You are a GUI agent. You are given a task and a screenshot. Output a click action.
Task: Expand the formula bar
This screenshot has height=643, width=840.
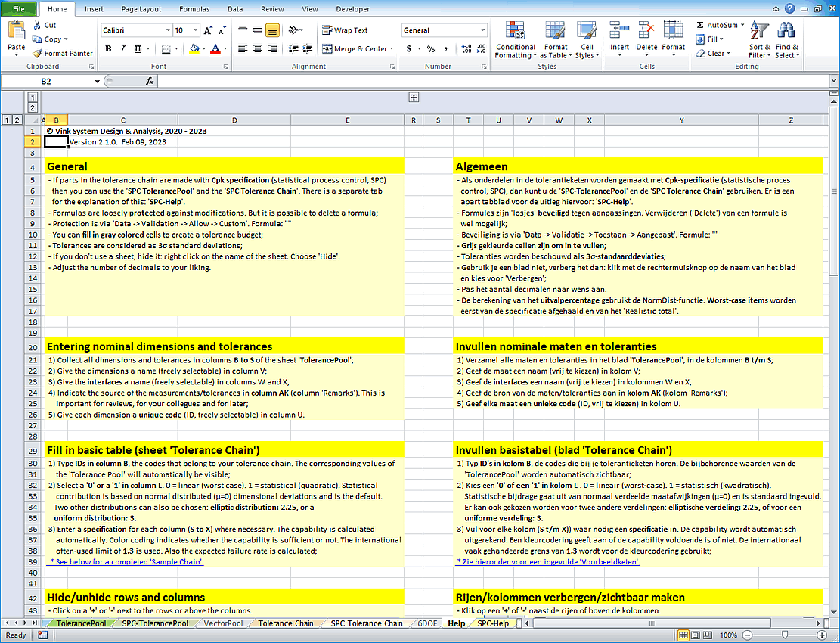[x=833, y=81]
